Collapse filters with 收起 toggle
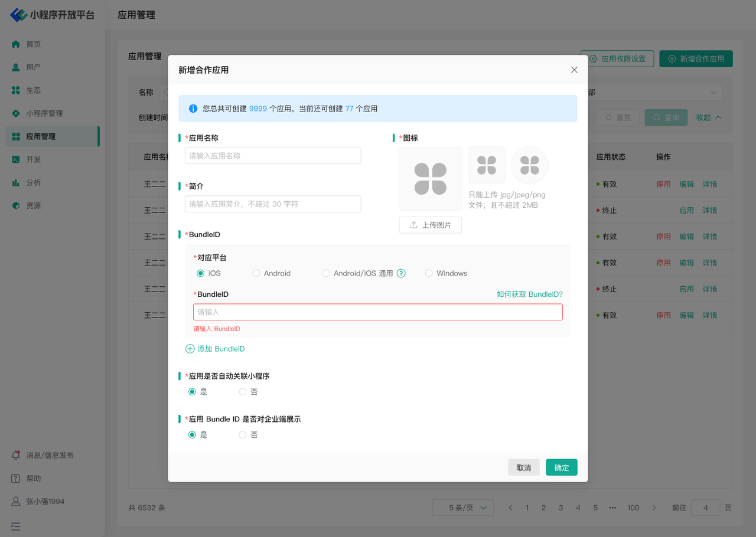 (708, 117)
